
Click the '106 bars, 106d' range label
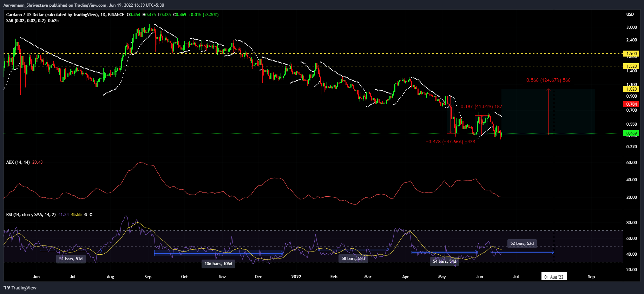218,264
